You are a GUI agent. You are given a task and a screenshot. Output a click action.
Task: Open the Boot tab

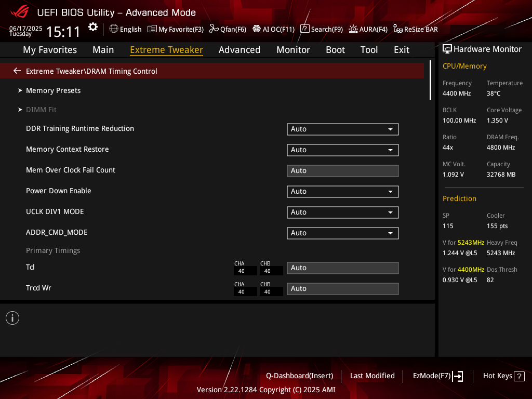click(335, 49)
